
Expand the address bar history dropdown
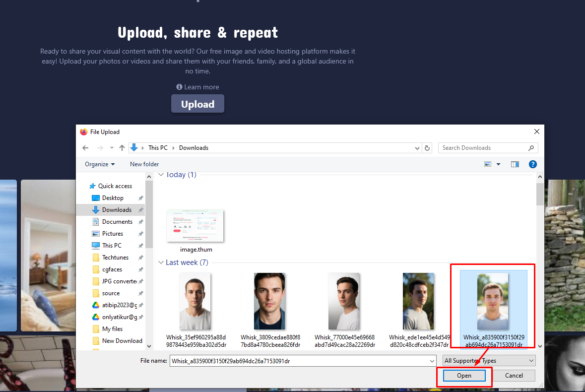417,148
